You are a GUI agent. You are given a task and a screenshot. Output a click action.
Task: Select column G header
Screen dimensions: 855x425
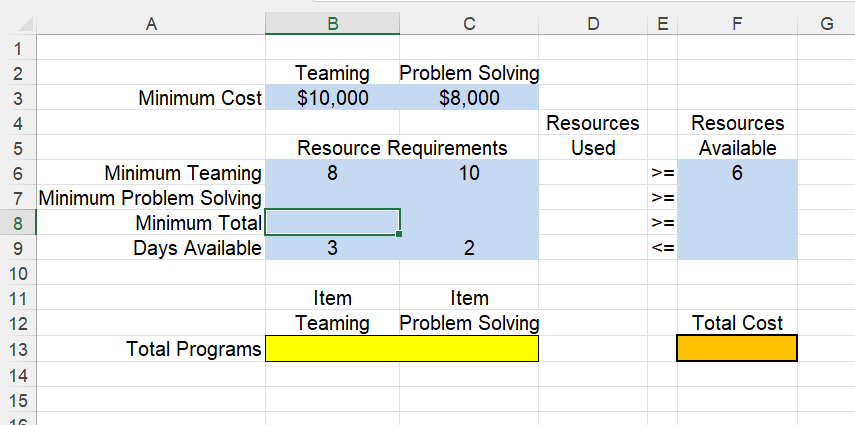coord(826,23)
